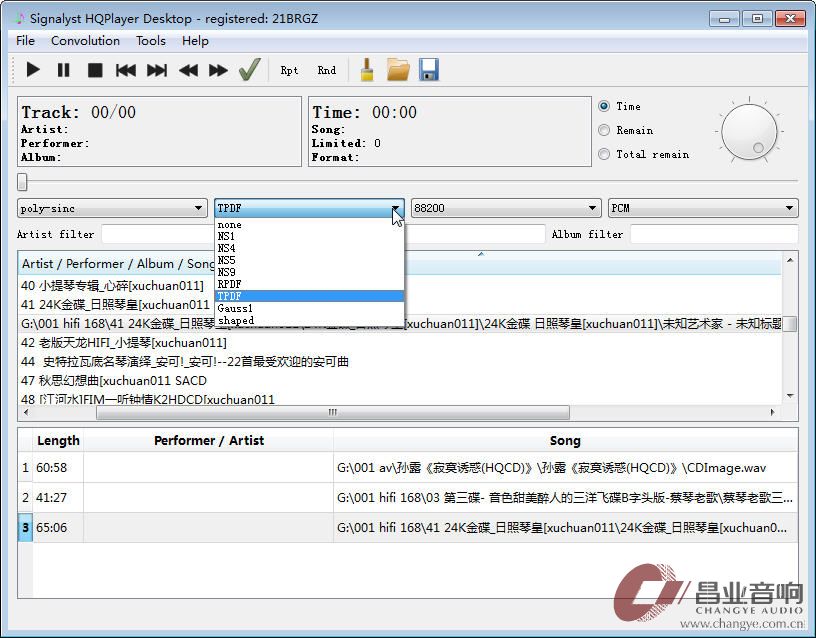Click the Time info display panel
Image resolution: width=816 pixels, height=638 pixels.
click(x=450, y=132)
